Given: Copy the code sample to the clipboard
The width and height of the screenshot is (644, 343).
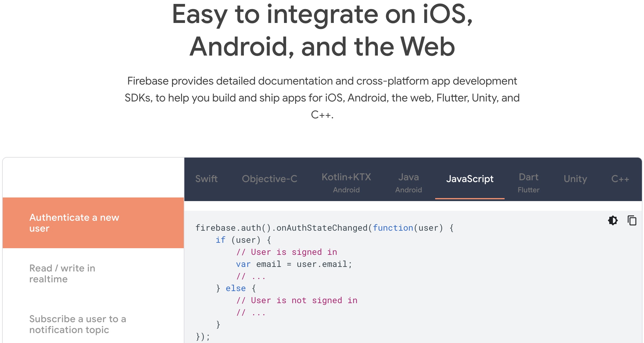Looking at the screenshot, I should click(x=632, y=220).
